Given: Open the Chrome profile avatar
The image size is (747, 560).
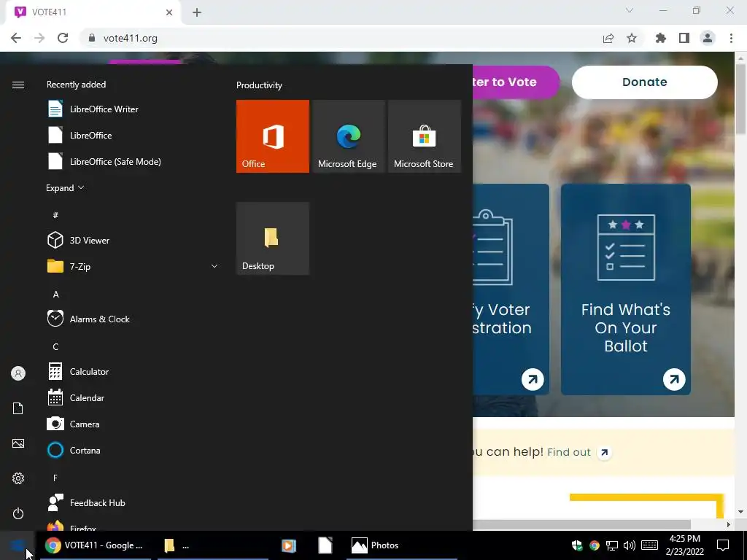Looking at the screenshot, I should click(708, 38).
